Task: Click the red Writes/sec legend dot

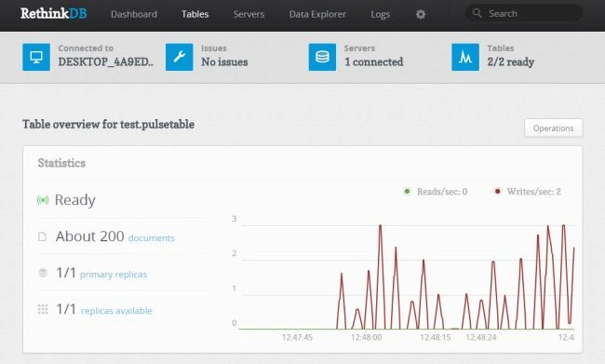Action: click(497, 191)
